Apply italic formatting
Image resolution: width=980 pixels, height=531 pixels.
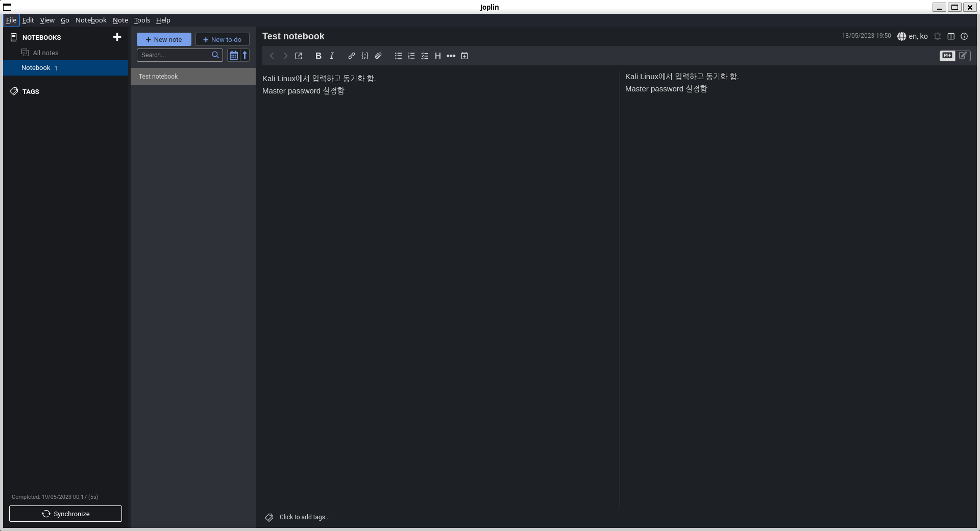coord(332,56)
